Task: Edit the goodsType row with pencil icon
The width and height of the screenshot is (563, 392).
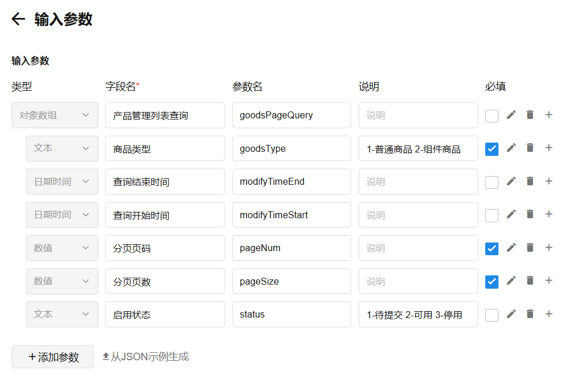Action: (x=511, y=148)
